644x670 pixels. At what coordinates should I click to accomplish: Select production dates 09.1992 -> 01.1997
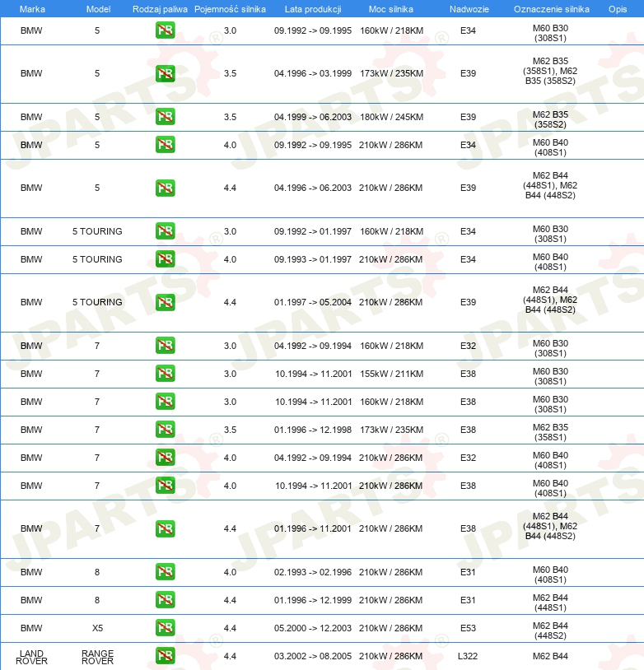[313, 231]
